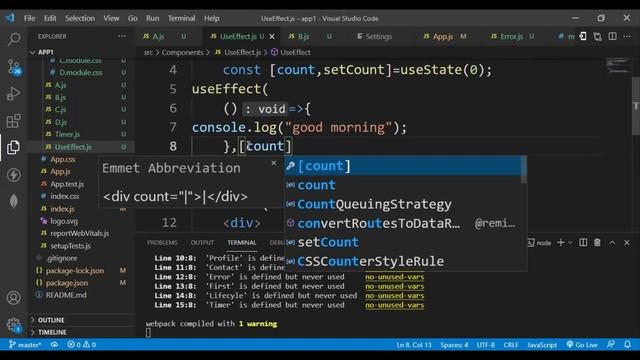
Task: Open Thunder Client lightning icon
Action: [x=13, y=175]
